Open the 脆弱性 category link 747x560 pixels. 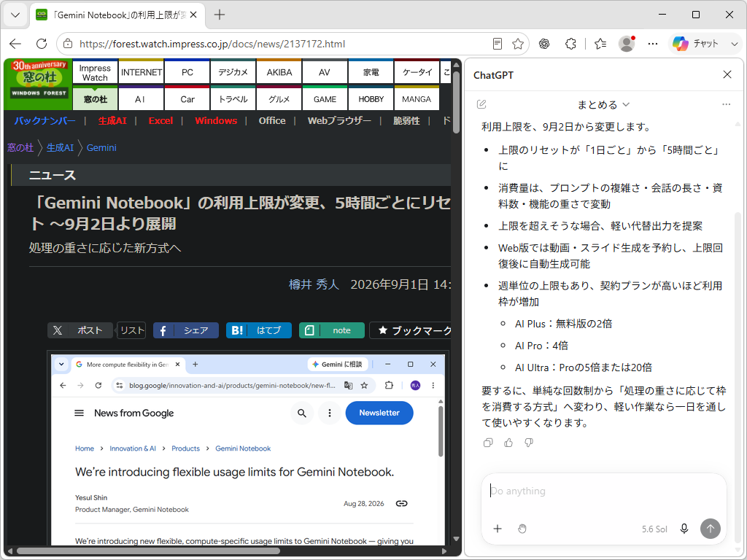[x=406, y=121]
